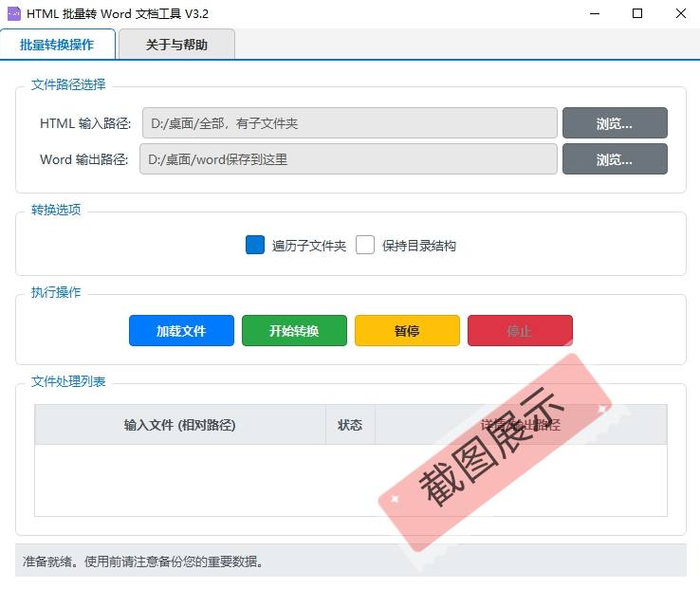Viewport: 700px width, 589px height.
Task: Click the Word 输出路径 text field
Action: (x=348, y=159)
